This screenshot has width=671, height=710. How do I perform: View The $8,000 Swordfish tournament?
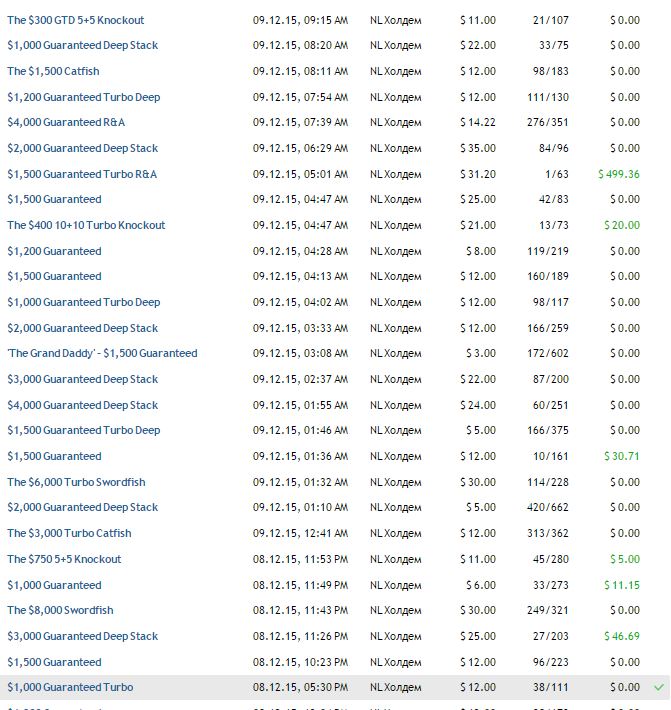click(60, 610)
